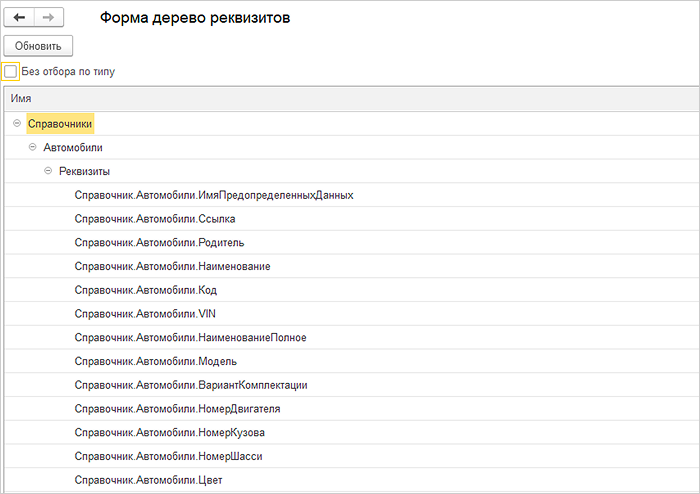Image resolution: width=700 pixels, height=494 pixels.
Task: Select row Справочник.Автомобили.Код
Action: pos(351,290)
